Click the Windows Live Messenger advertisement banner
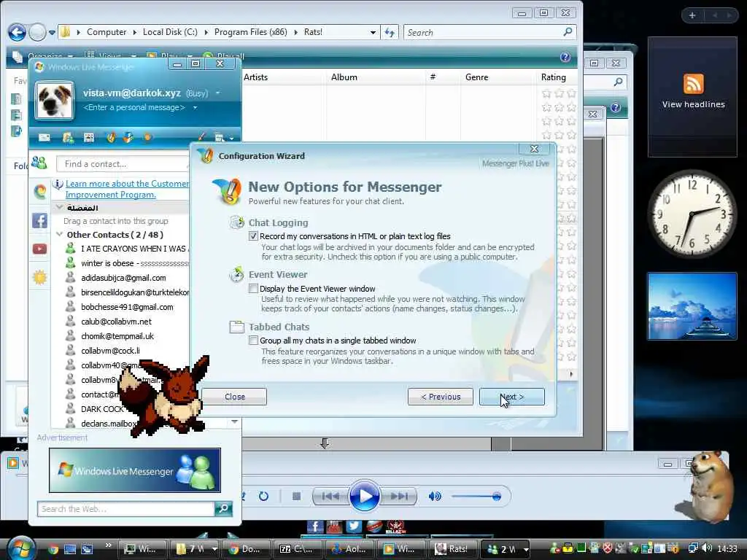 [135, 470]
